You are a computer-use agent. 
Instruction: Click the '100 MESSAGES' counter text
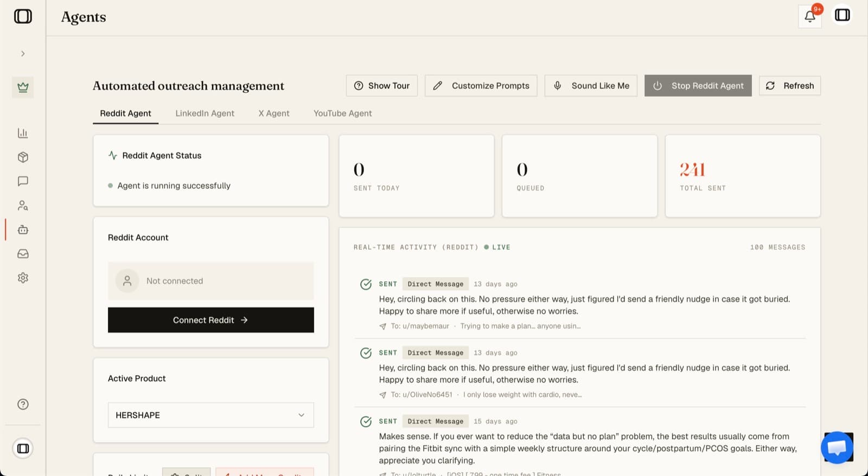777,247
